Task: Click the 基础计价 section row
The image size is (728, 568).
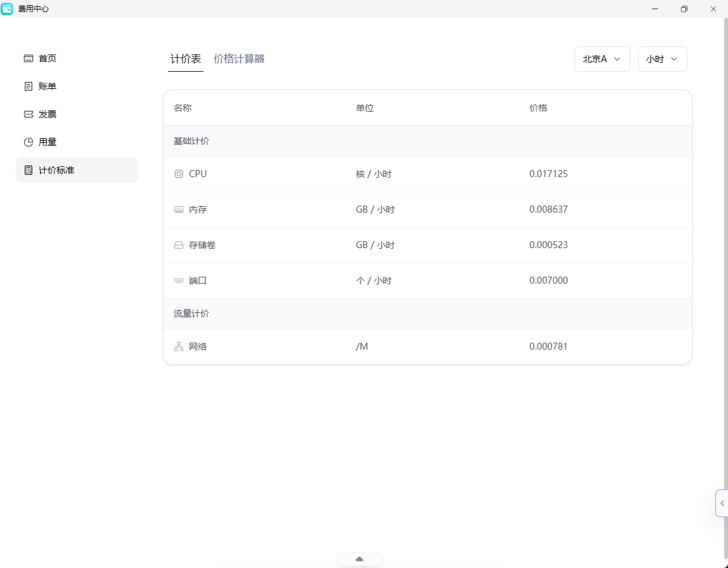Action: [x=427, y=142]
